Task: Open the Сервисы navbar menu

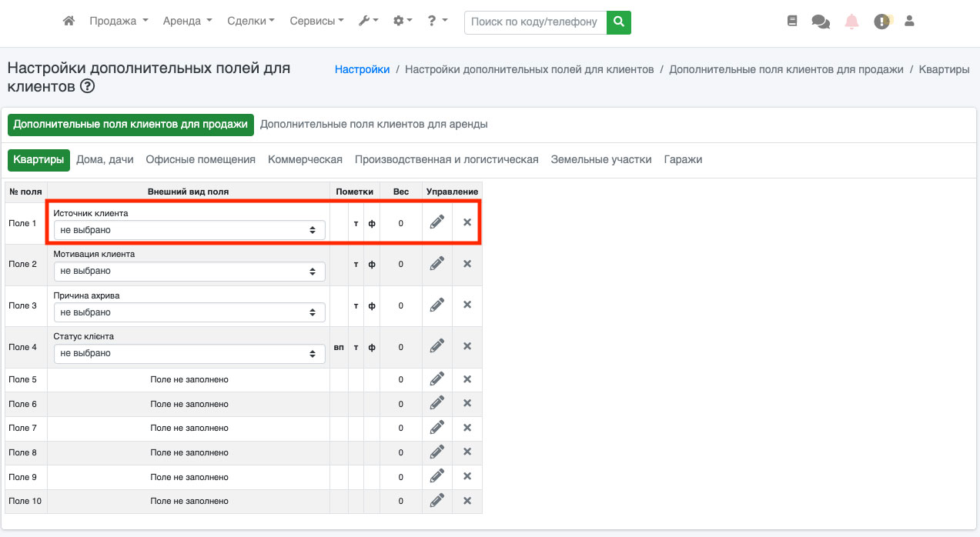Action: tap(316, 22)
